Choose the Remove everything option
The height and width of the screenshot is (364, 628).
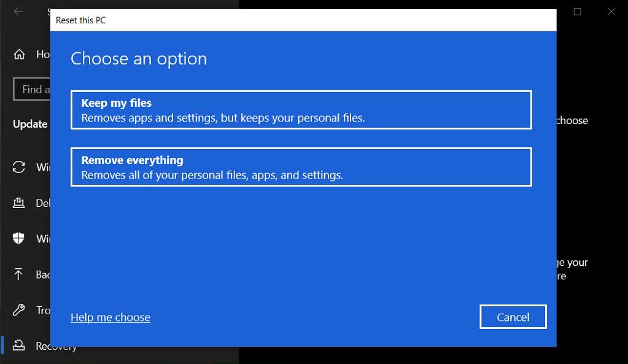click(x=301, y=167)
